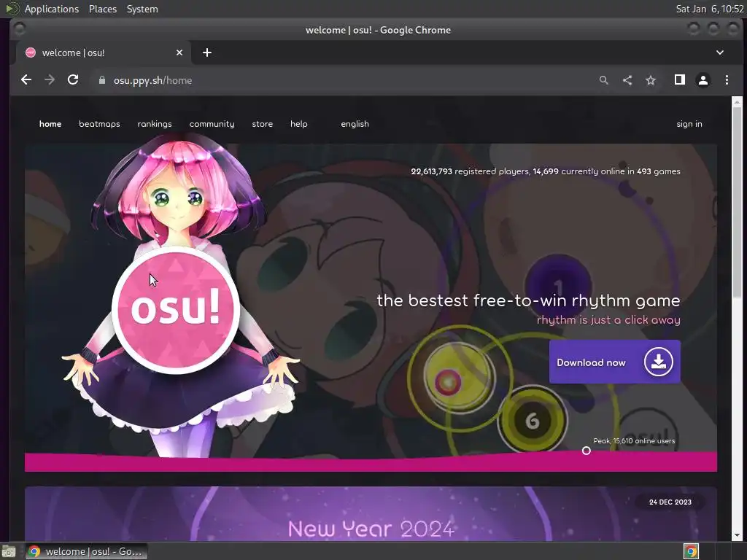The image size is (747, 560).
Task: Open the System menu
Action: 142,9
